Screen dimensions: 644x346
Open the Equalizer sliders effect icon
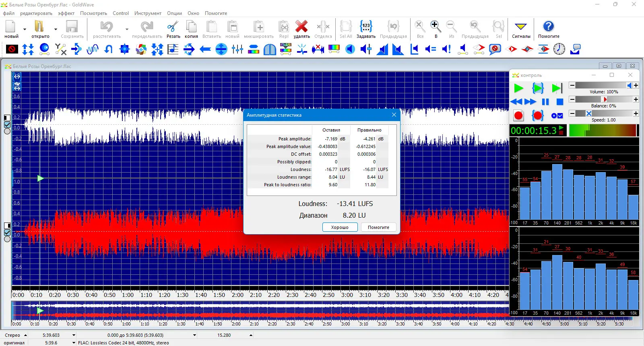click(x=237, y=49)
